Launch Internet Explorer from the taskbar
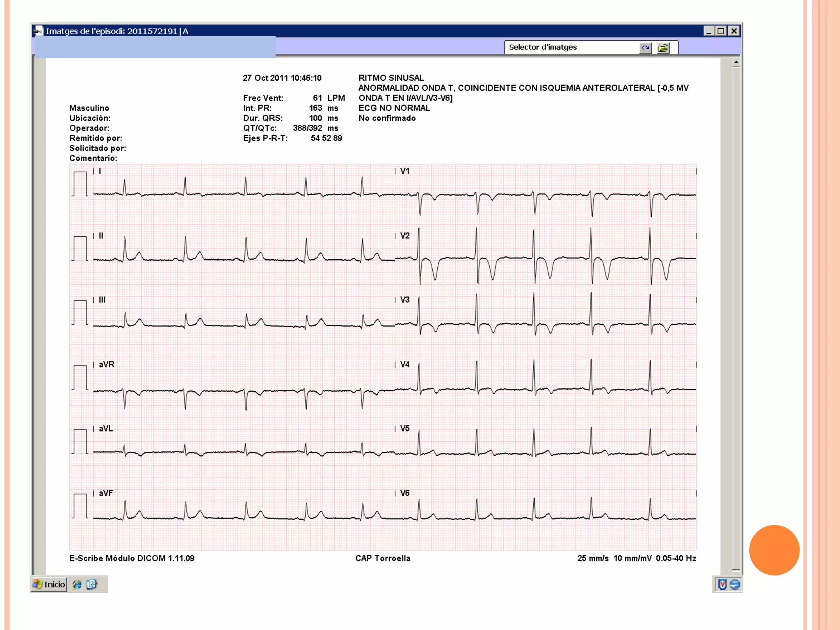Screen dimensions: 840x630 (x=77, y=584)
